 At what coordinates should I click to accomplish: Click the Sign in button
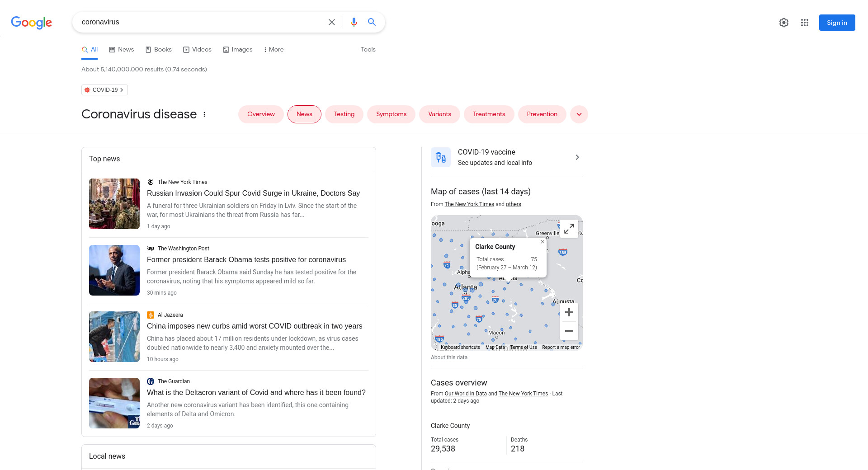coord(836,23)
